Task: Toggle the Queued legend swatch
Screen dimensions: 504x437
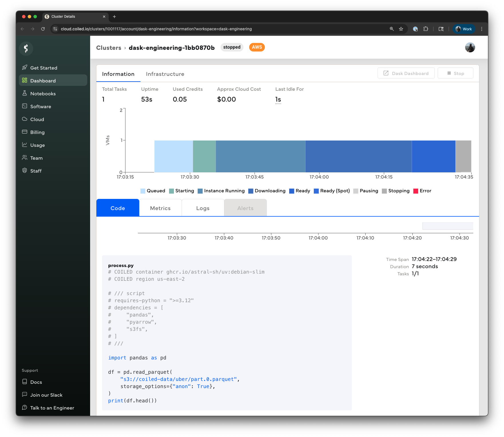Action: click(x=143, y=191)
